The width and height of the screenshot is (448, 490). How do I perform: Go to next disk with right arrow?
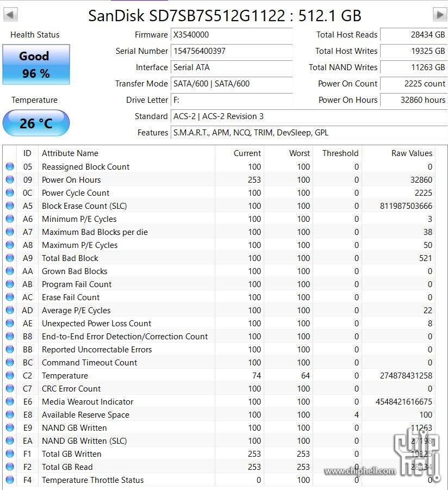click(x=440, y=15)
